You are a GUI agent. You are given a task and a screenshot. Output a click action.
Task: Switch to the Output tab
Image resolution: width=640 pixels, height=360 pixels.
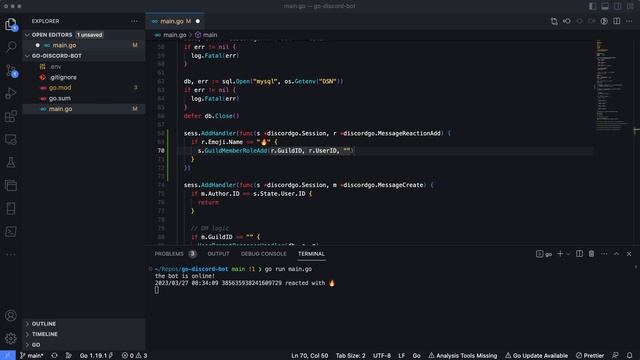coord(218,254)
